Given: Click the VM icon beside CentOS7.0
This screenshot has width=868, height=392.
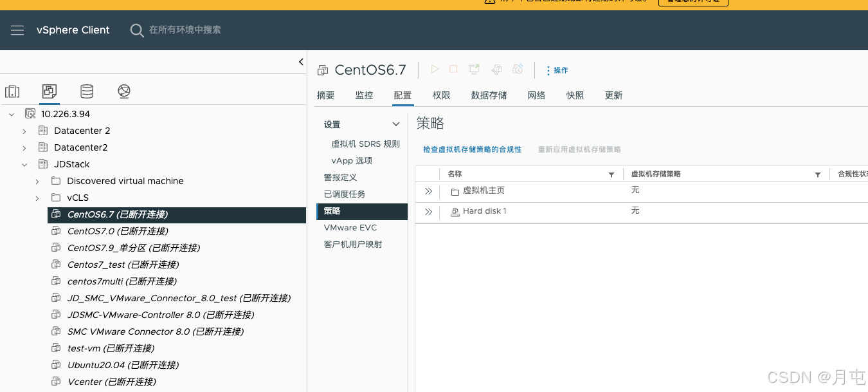Looking at the screenshot, I should point(56,231).
